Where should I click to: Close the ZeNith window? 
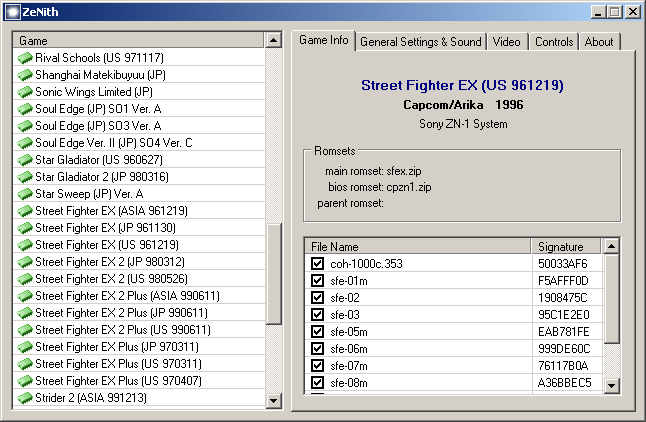click(632, 12)
